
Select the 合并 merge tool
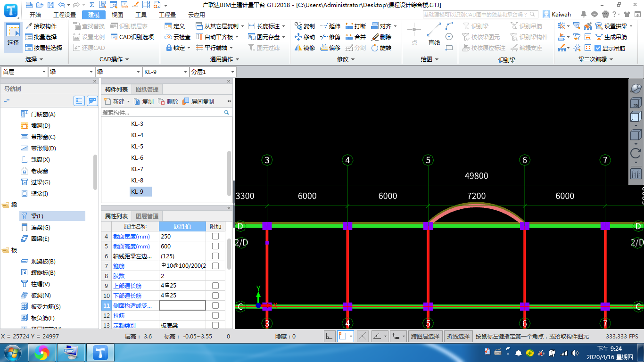tap(355, 37)
